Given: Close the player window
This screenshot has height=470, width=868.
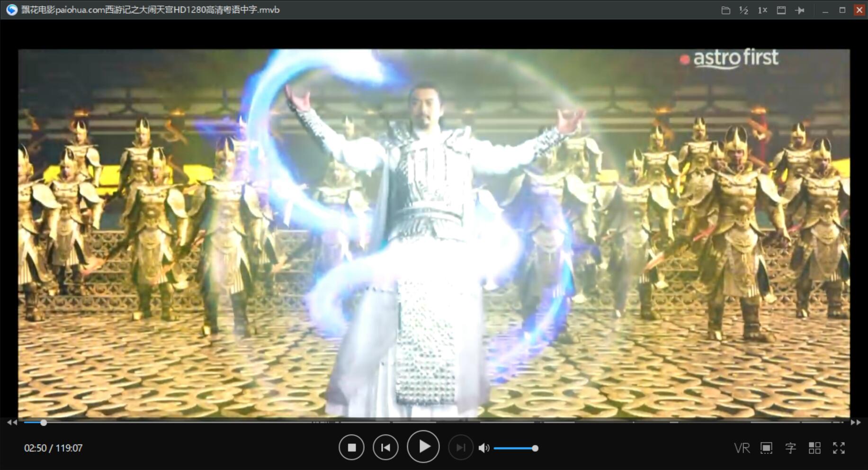Looking at the screenshot, I should point(859,10).
